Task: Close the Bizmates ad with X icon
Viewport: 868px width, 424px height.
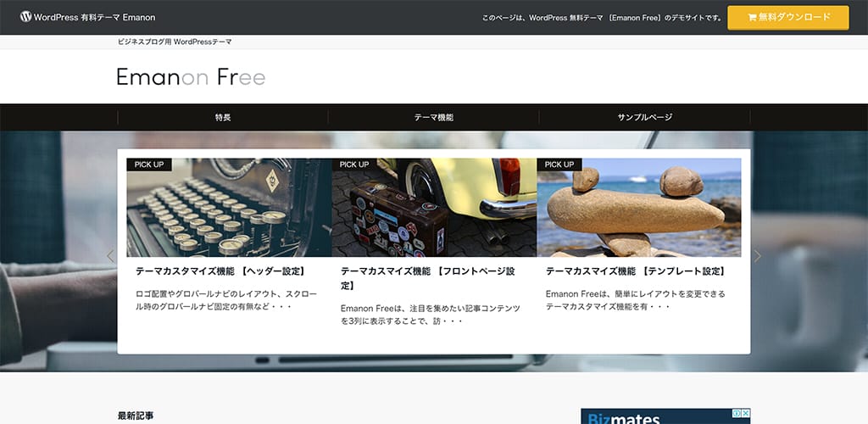Action: [x=746, y=413]
